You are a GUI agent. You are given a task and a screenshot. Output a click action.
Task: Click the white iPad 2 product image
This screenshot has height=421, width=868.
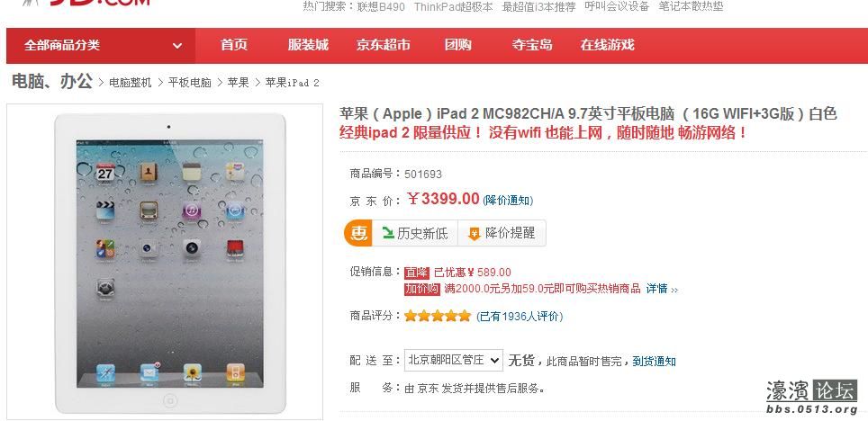tap(169, 264)
